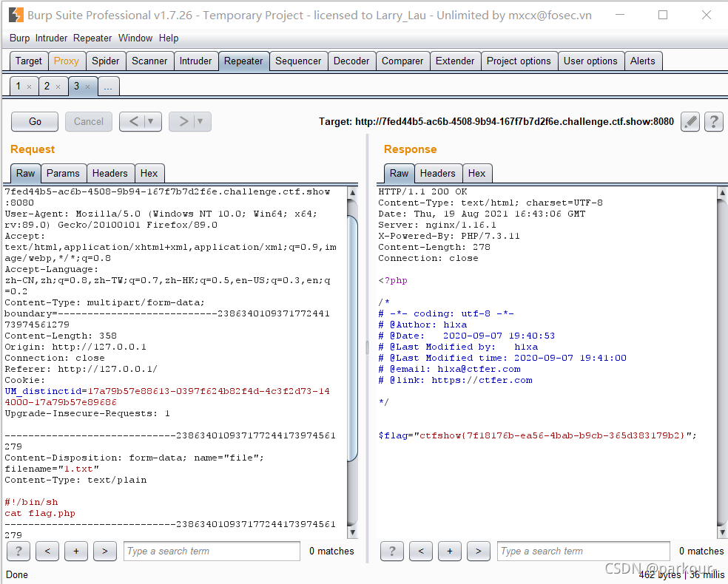This screenshot has height=584, width=728.
Task: Select the response Raw tab
Action: [399, 174]
